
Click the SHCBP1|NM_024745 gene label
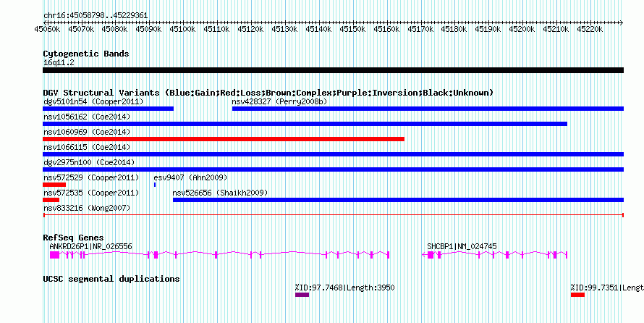pyautogui.click(x=462, y=246)
